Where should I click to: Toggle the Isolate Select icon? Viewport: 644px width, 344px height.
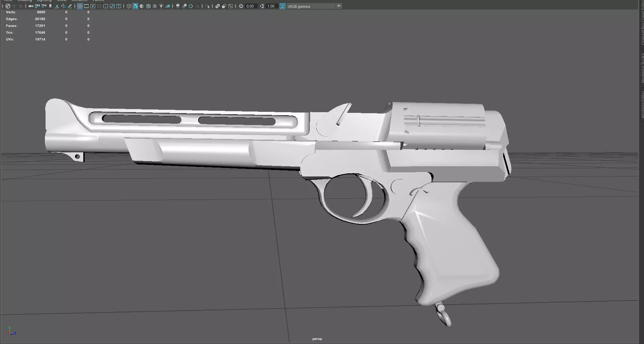point(207,6)
